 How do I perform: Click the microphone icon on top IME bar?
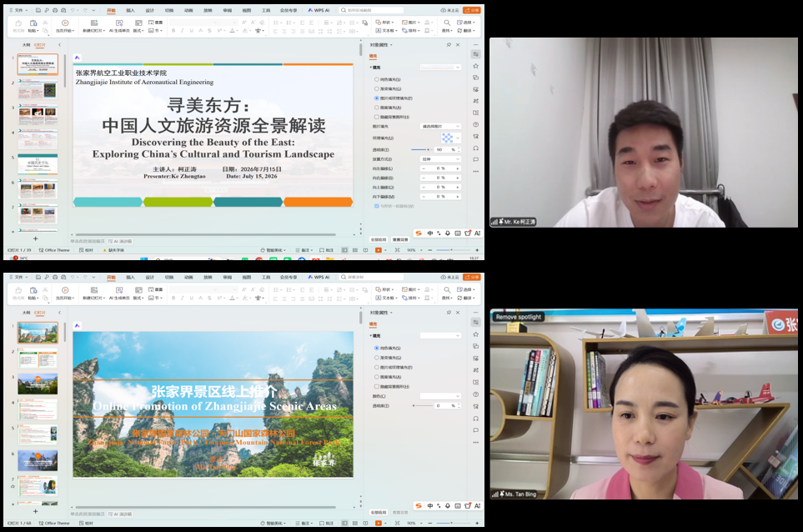tap(448, 233)
